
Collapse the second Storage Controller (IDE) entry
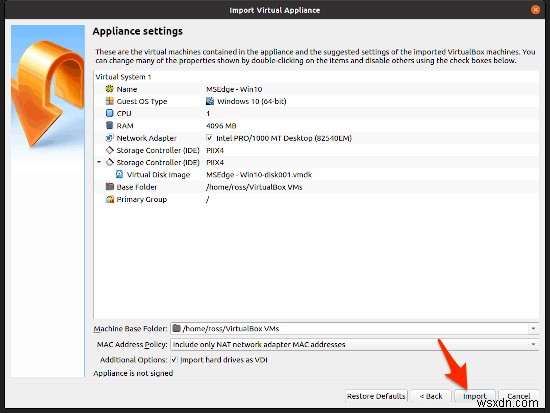pos(99,162)
